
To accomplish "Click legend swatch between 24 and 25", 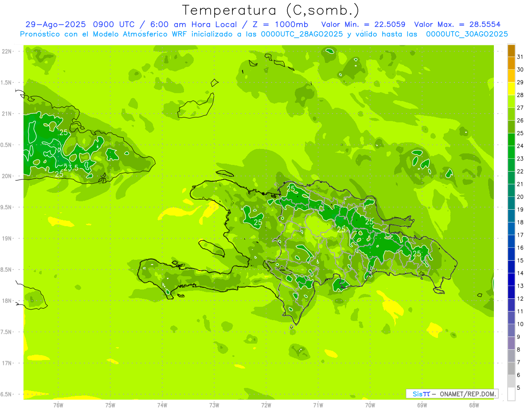I will [511, 140].
